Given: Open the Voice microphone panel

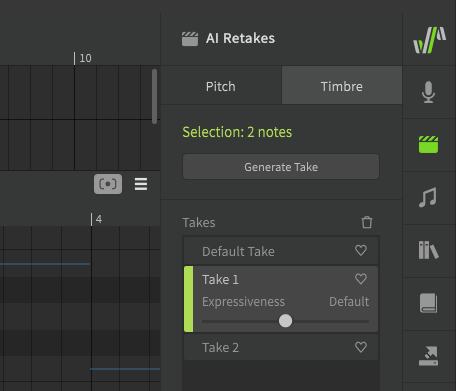Looking at the screenshot, I should tap(428, 92).
